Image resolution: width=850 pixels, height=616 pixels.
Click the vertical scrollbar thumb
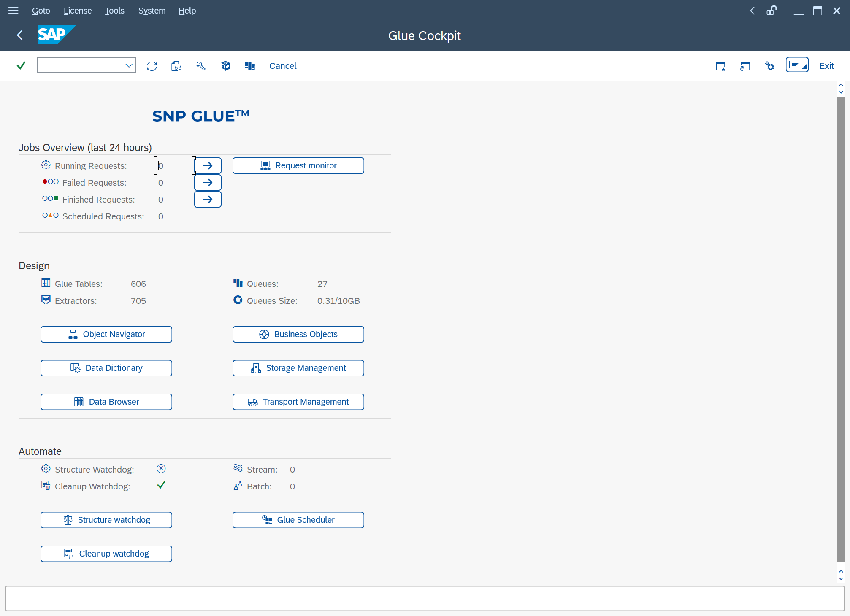click(841, 329)
